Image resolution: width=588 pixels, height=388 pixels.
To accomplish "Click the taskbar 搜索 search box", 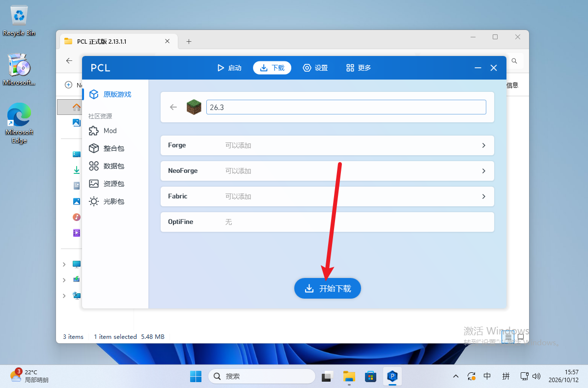I will [262, 376].
